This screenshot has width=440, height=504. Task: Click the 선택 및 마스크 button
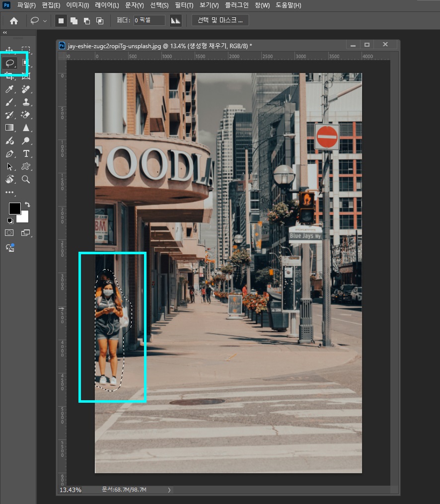(220, 20)
